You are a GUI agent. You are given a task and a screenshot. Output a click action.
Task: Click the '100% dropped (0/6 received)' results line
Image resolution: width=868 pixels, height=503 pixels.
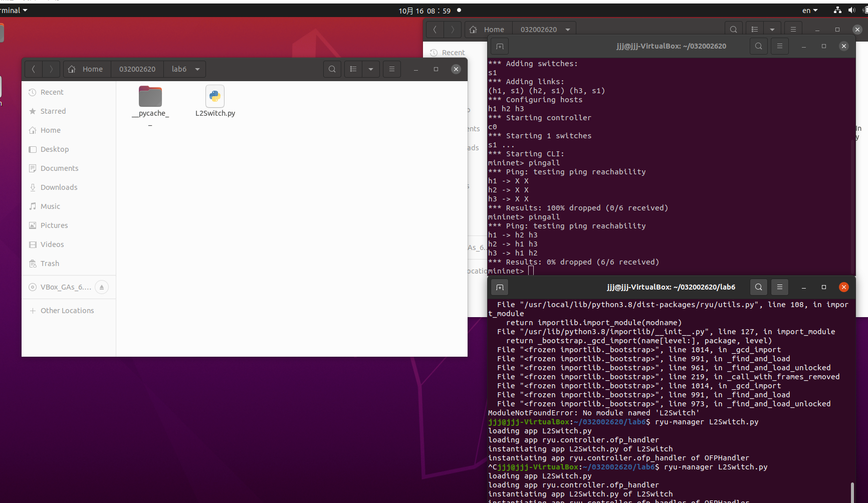point(578,208)
